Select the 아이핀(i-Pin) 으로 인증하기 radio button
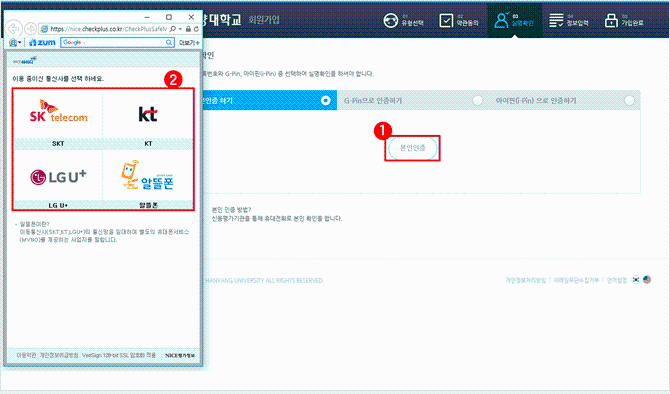This screenshot has height=394, width=670. (629, 100)
